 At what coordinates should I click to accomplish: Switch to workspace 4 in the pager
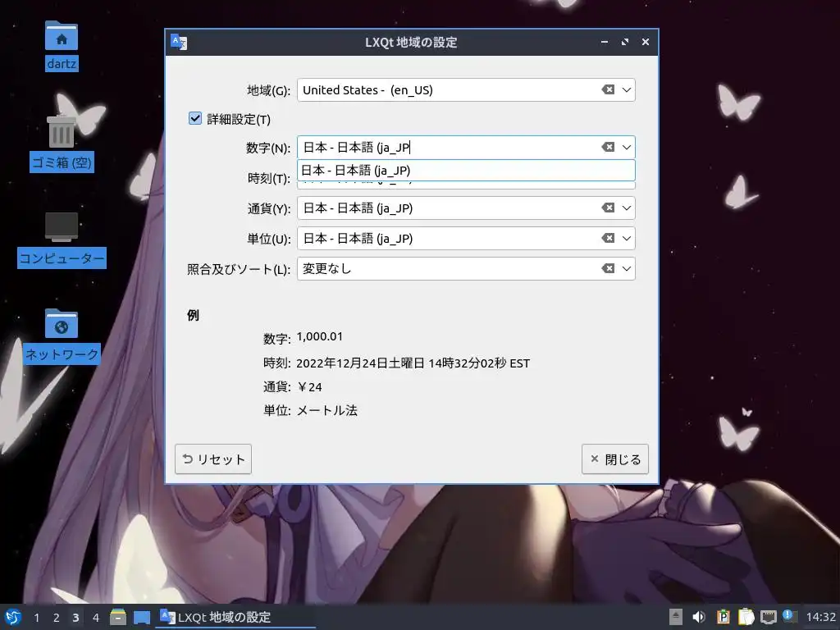click(95, 618)
